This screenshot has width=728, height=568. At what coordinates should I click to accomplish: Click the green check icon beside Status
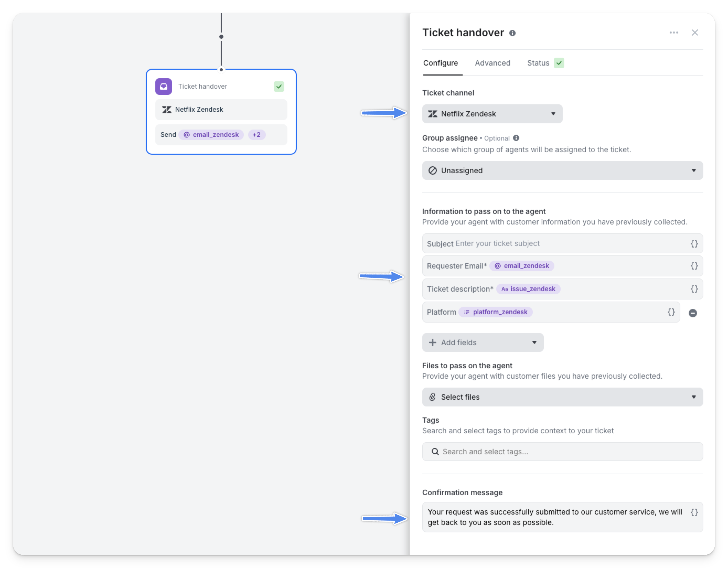559,63
